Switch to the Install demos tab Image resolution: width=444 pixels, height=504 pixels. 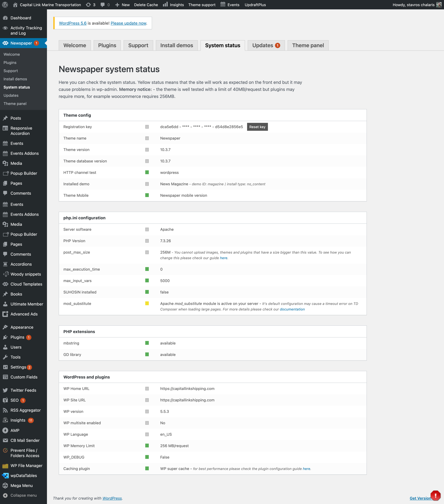[177, 45]
